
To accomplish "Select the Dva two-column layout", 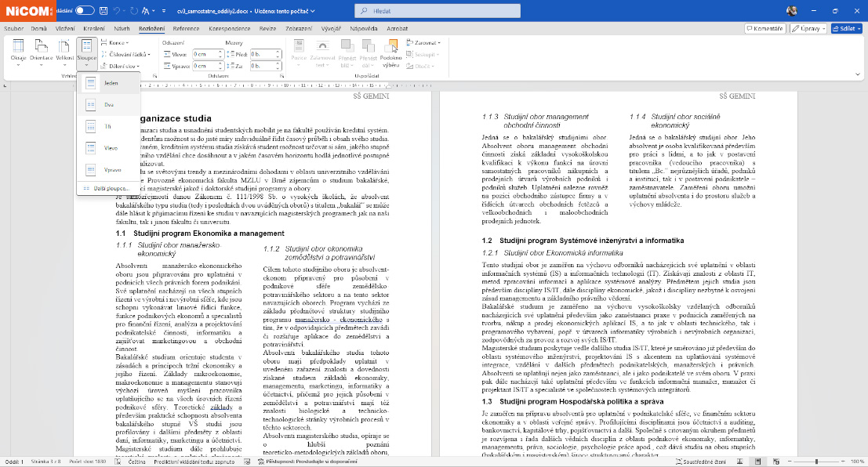I will click(109, 103).
